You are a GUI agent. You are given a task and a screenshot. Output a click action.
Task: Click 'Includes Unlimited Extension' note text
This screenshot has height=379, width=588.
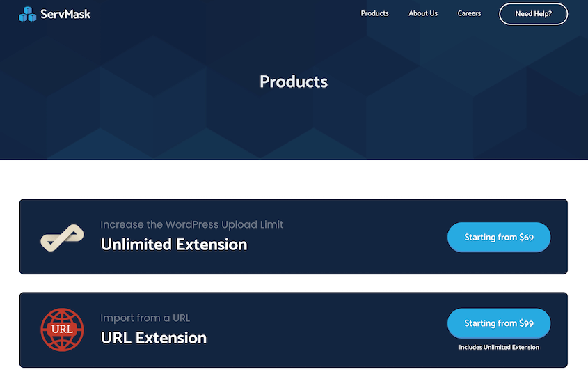pyautogui.click(x=499, y=347)
